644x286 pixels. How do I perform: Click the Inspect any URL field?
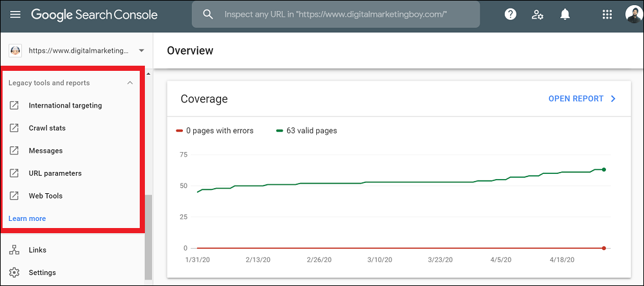tap(336, 14)
